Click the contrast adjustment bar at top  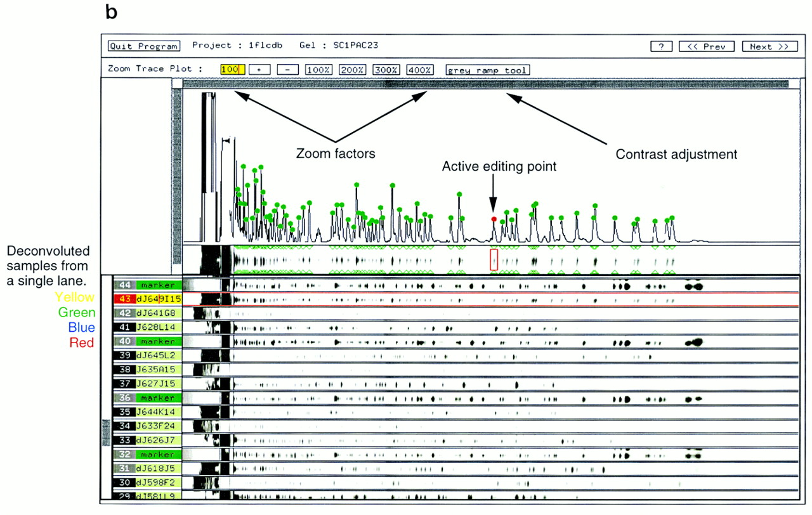[x=485, y=84]
